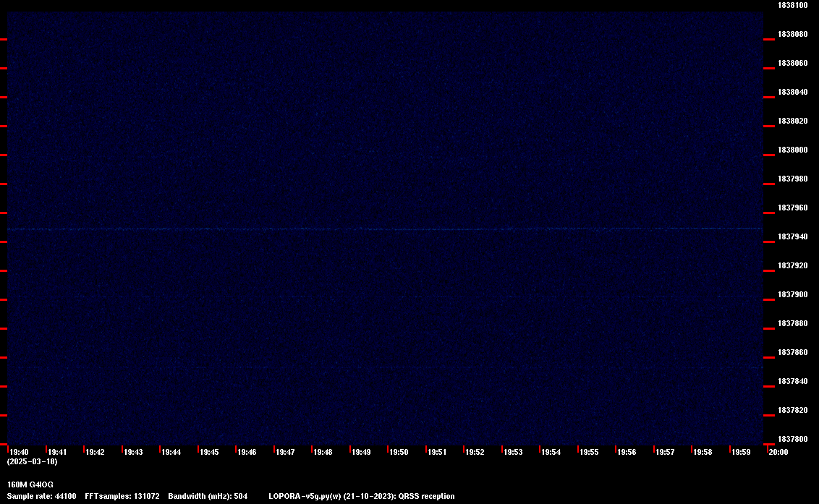
Task: Click the Bandwidth (mHz): 504 text
Action: coord(208,496)
